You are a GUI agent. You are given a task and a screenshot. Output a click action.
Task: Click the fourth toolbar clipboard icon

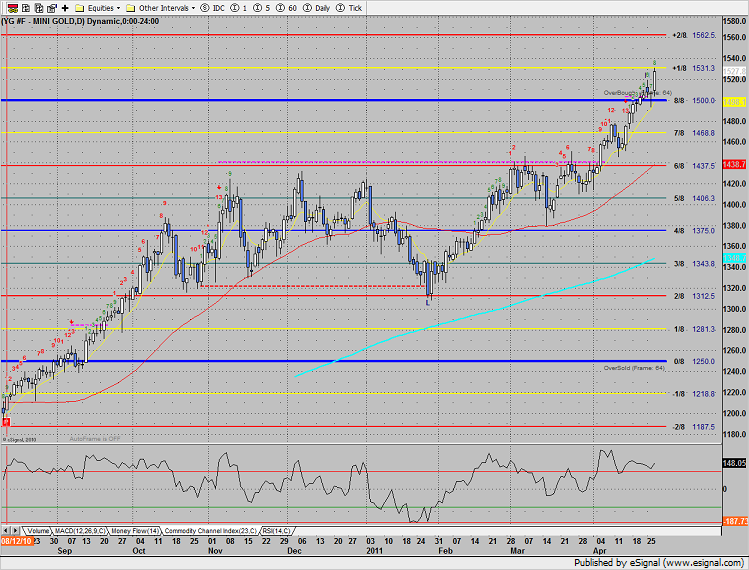[52, 8]
